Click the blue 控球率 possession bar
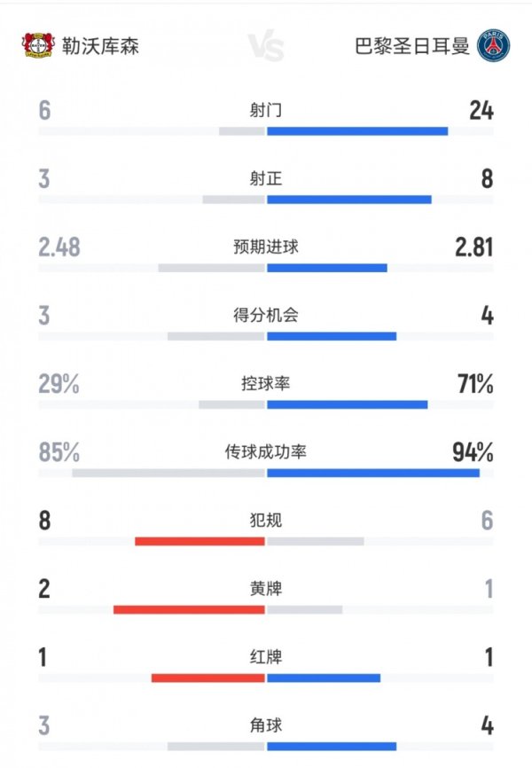This screenshot has width=532, height=768. click(347, 404)
